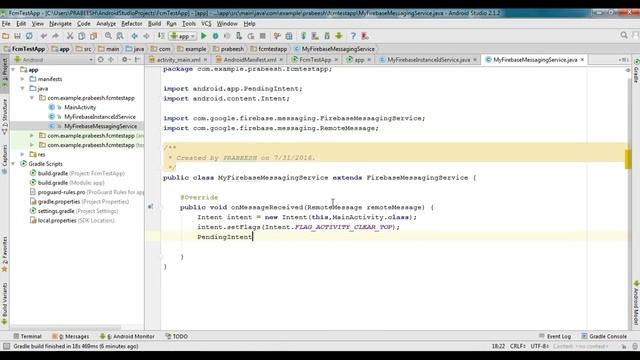Click the Make Project icon
Image resolution: width=640 pixels, height=360 pixels.
(x=161, y=36)
